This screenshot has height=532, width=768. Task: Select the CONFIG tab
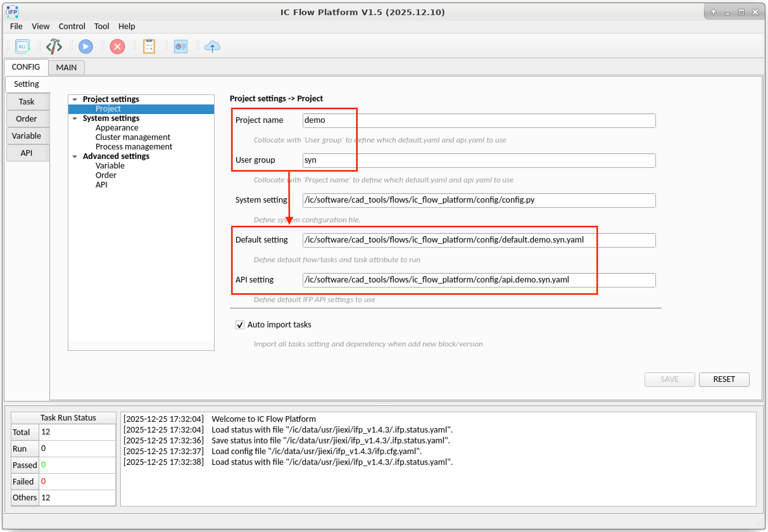tap(26, 67)
